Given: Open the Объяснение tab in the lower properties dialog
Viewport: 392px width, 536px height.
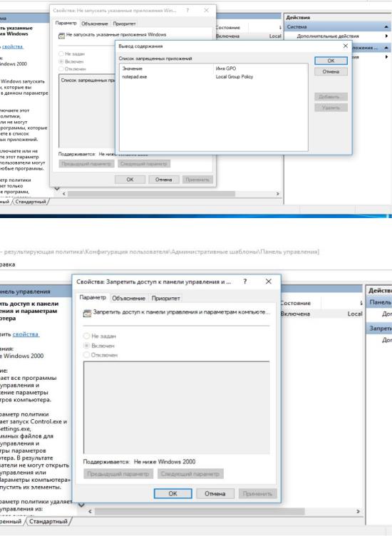Looking at the screenshot, I should [x=128, y=298].
